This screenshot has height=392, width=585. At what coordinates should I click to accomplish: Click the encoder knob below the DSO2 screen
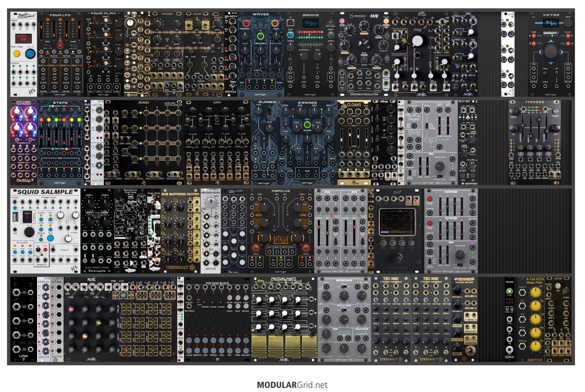coord(397,258)
